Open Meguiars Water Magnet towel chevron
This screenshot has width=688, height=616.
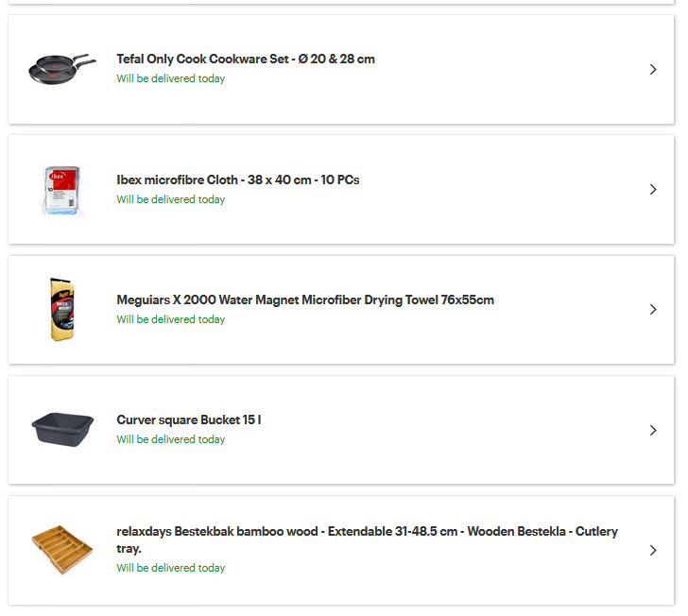pos(653,309)
